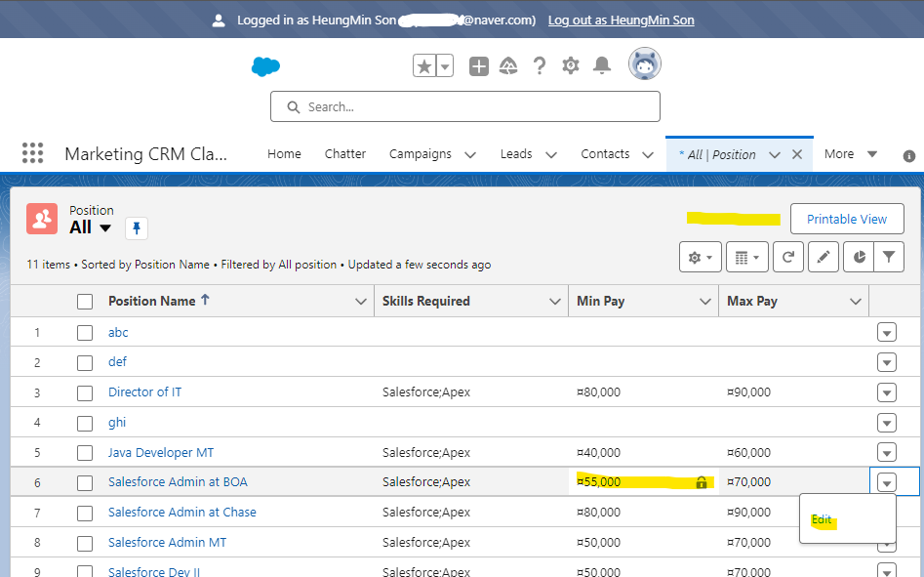Check the Java Developer MT checkbox

(85, 453)
